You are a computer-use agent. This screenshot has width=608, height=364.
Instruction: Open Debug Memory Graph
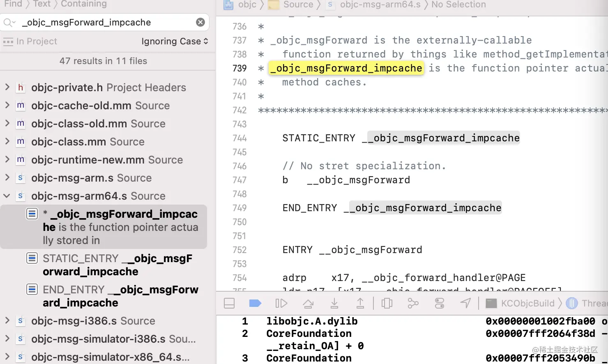tap(413, 304)
